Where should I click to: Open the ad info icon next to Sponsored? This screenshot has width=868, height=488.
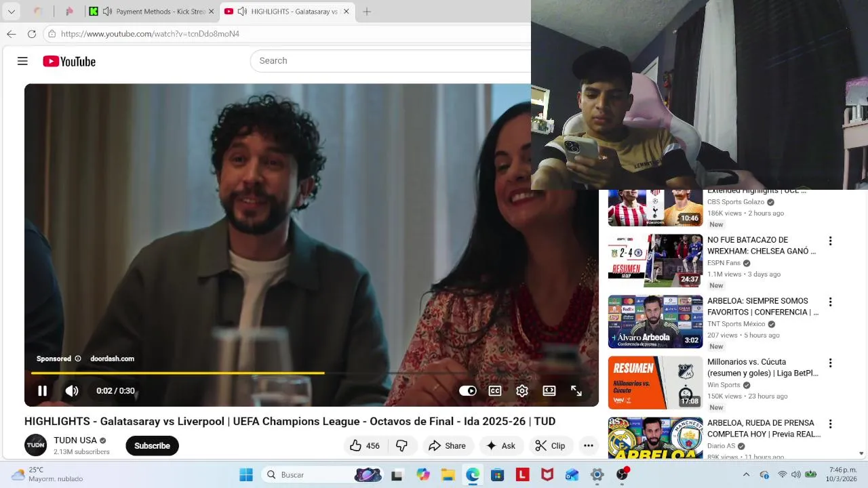[x=78, y=359]
